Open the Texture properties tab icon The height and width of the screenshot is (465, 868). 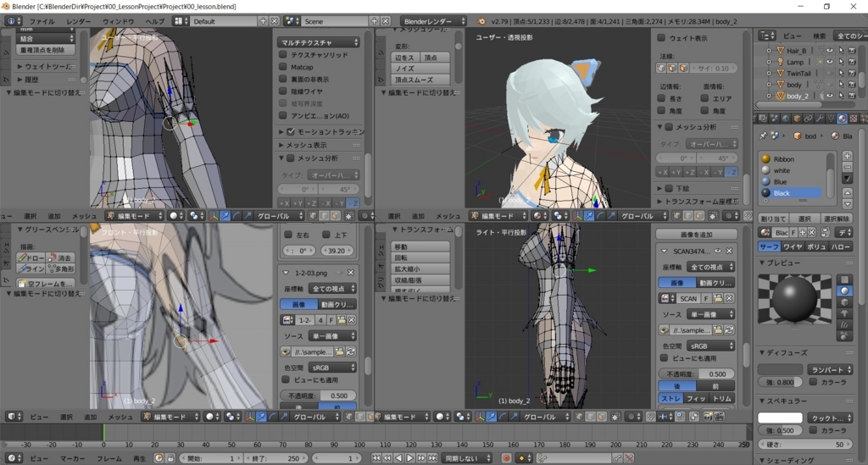(x=853, y=119)
